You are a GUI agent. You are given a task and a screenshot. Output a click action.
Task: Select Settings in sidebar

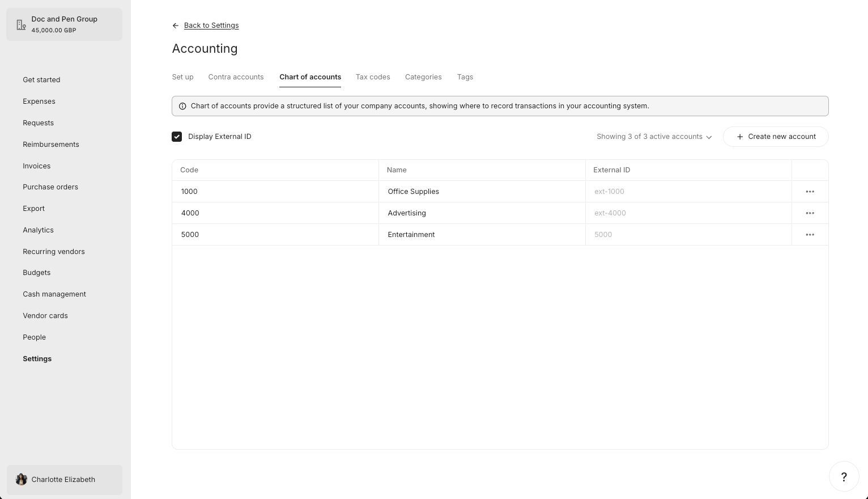[37, 359]
